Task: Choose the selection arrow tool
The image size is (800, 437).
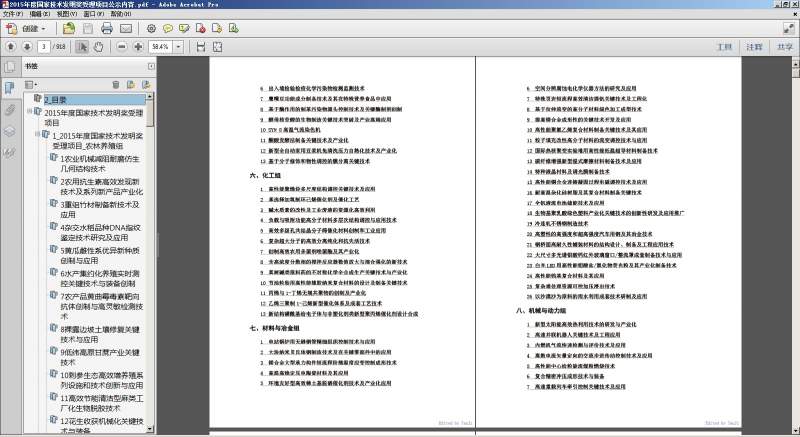Action: pyautogui.click(x=82, y=47)
